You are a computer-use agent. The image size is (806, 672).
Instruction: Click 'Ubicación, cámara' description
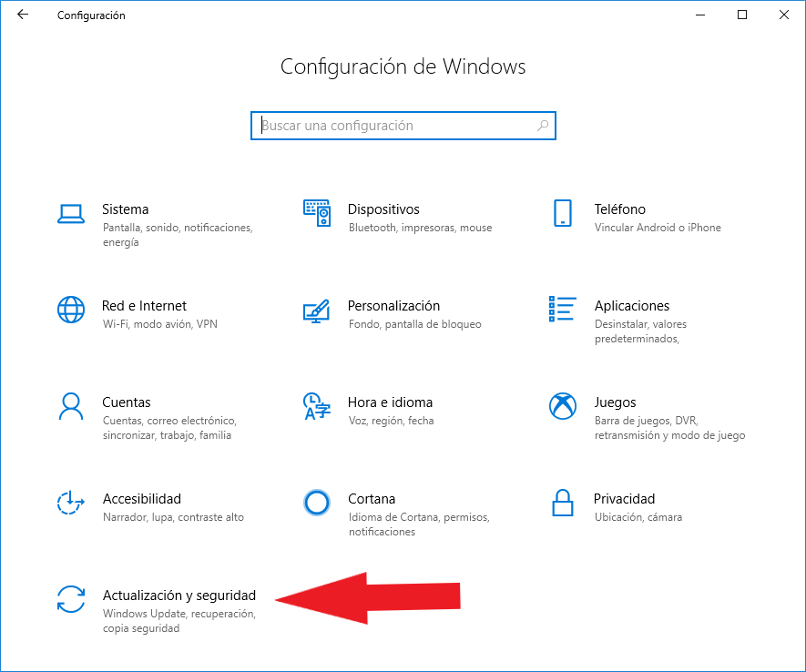click(x=638, y=517)
